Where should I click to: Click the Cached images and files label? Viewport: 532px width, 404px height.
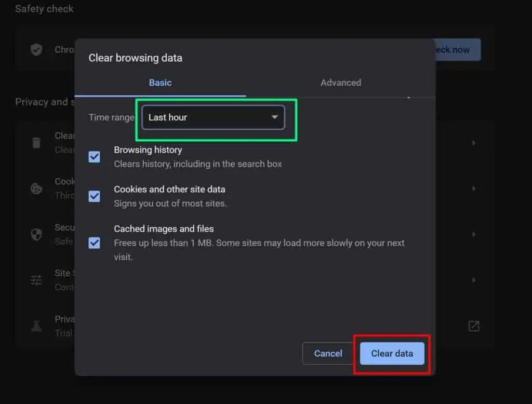coord(164,229)
